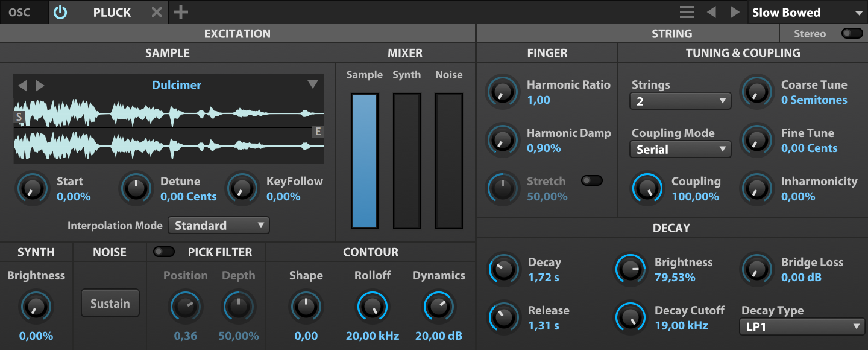Click the Sample level fader in the Mixer
This screenshot has height=350, width=868.
(364, 160)
